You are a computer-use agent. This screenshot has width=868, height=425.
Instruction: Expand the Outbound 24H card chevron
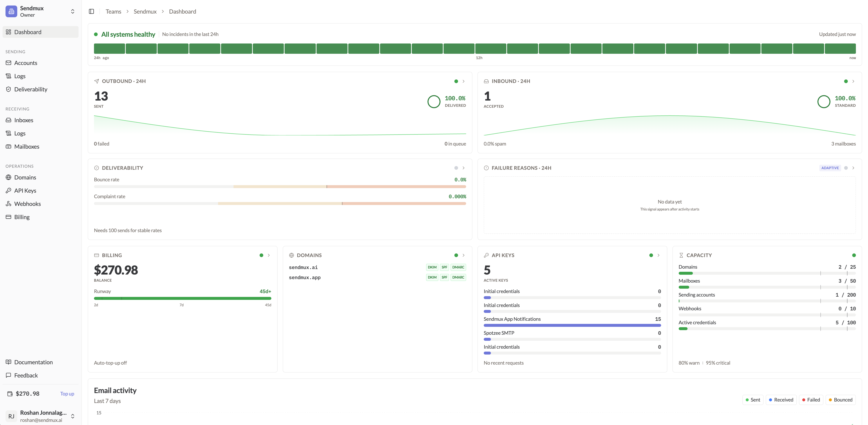463,81
